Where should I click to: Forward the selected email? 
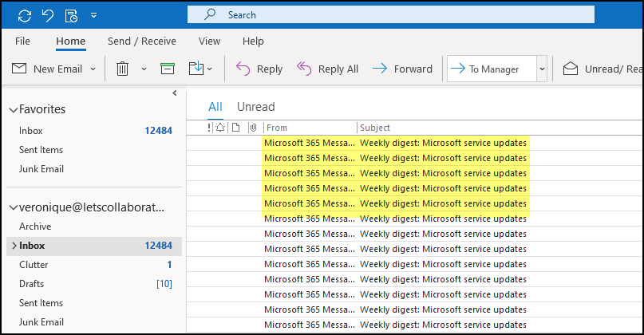[402, 69]
